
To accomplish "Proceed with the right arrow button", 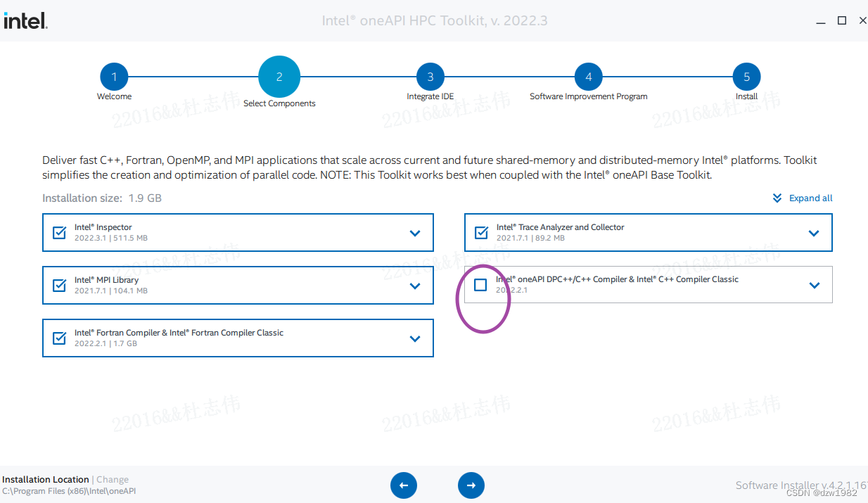I will tap(471, 485).
